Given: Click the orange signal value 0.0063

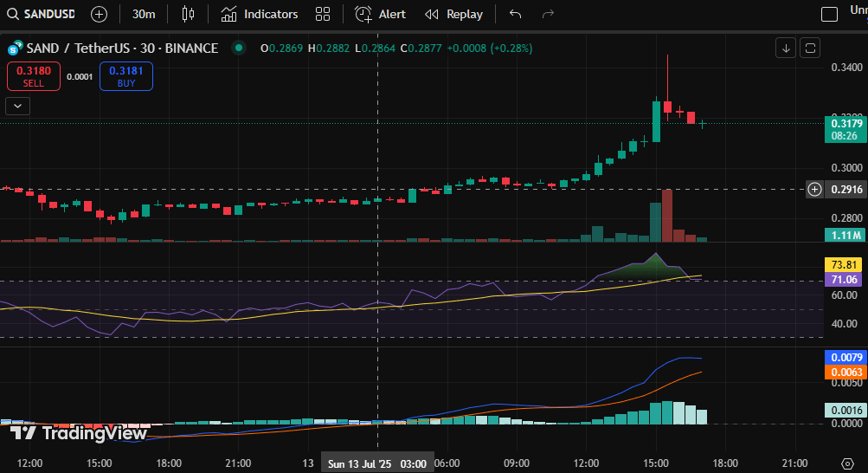Looking at the screenshot, I should [x=846, y=373].
